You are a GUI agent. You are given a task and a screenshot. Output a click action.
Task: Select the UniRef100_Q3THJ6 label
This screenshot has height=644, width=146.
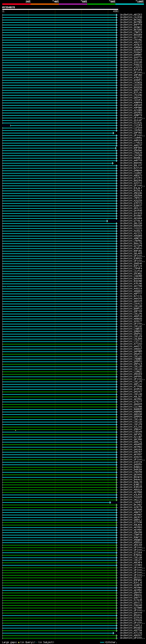point(131,618)
